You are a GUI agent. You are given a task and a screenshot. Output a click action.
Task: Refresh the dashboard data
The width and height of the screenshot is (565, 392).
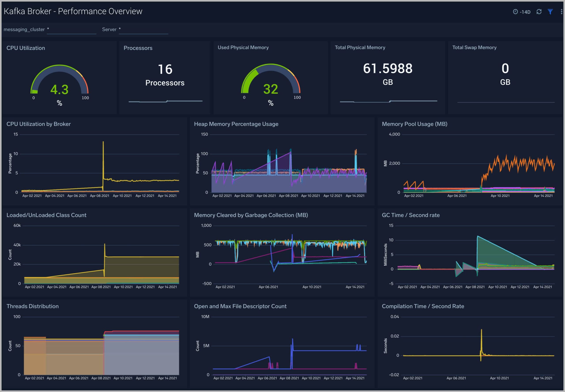(x=539, y=11)
